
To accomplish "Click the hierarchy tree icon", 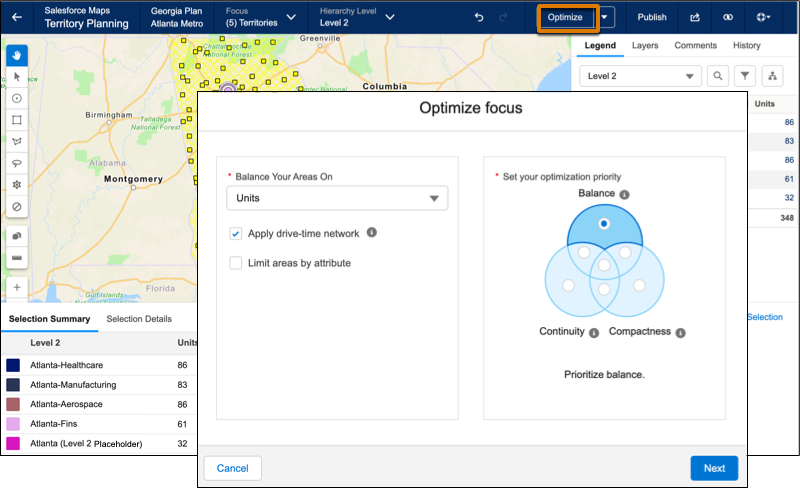I will pos(772,76).
